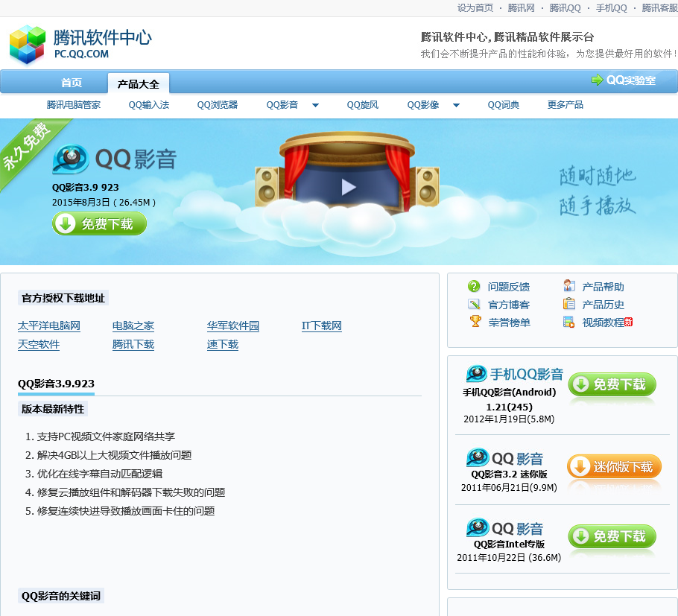This screenshot has height=616, width=678.
Task: Open the 天空软件 download link
Action: click(39, 344)
